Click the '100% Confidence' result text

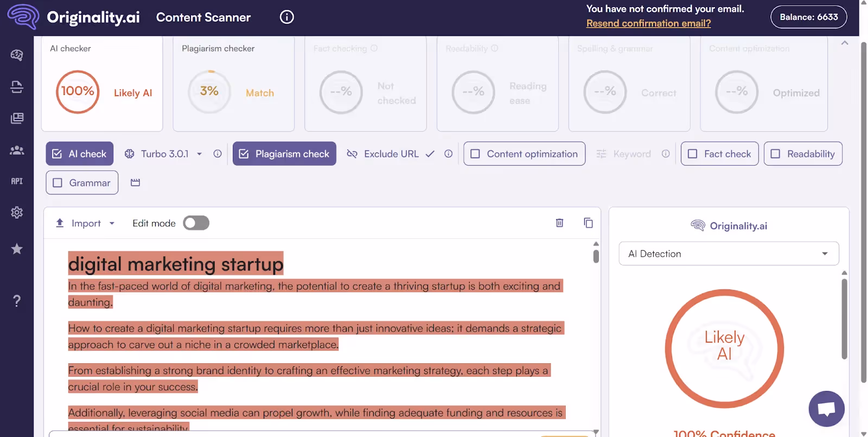[724, 433]
